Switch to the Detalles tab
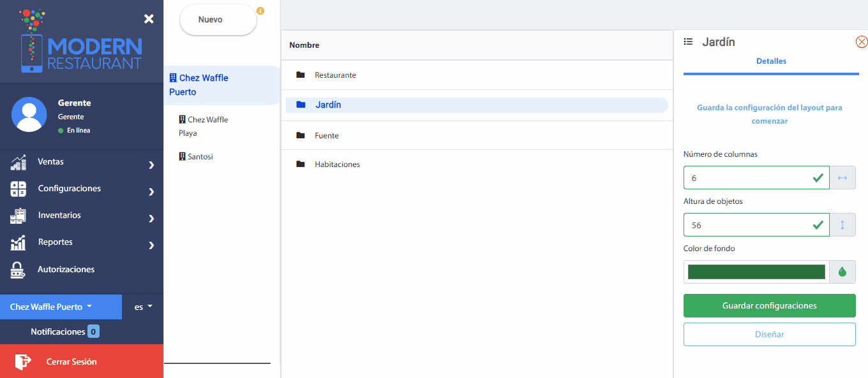868x378 pixels. pyautogui.click(x=771, y=61)
